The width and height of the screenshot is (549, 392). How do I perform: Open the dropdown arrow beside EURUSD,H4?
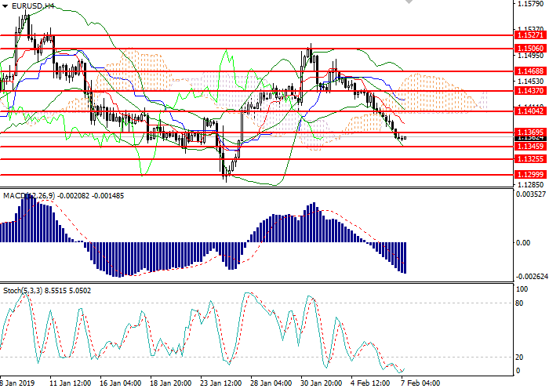coord(6,5)
